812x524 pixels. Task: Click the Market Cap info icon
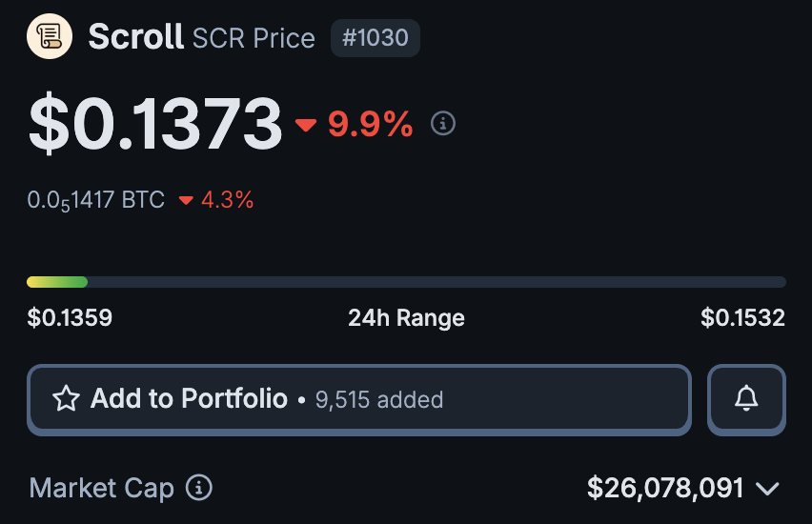coord(199,489)
